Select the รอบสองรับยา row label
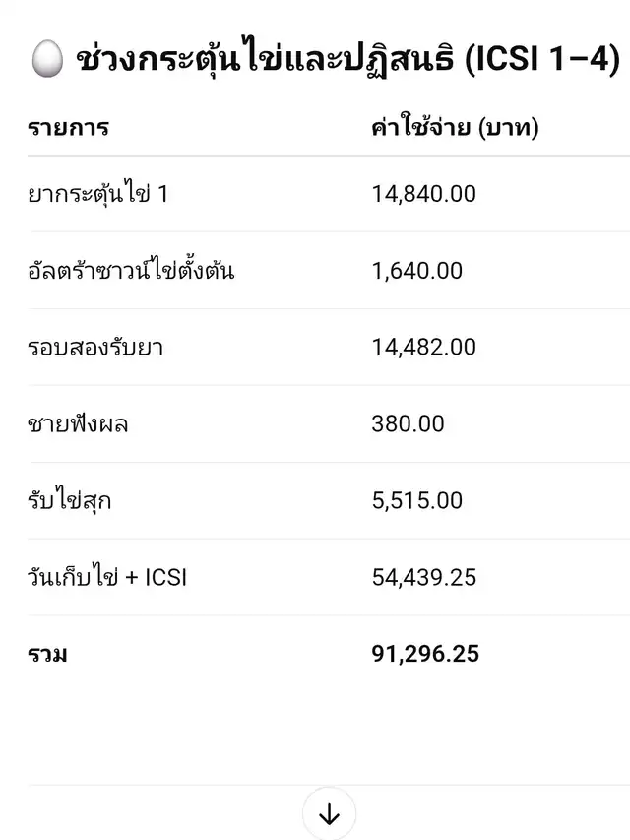 95,348
